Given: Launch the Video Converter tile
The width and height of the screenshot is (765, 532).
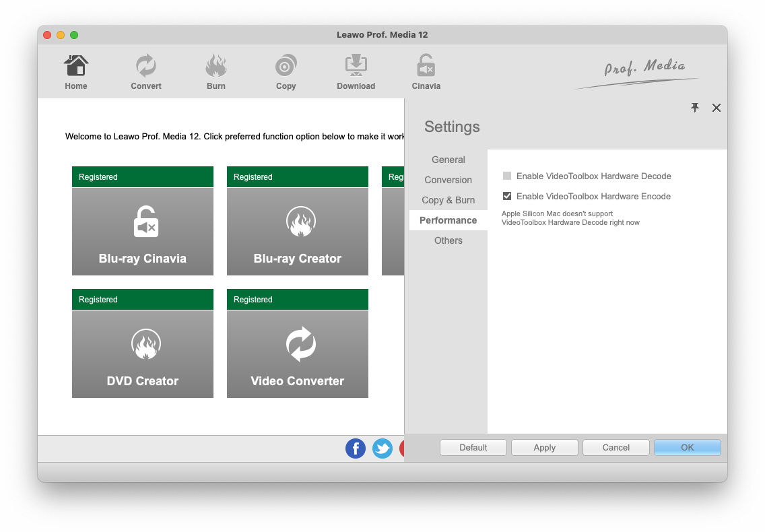Looking at the screenshot, I should [298, 354].
